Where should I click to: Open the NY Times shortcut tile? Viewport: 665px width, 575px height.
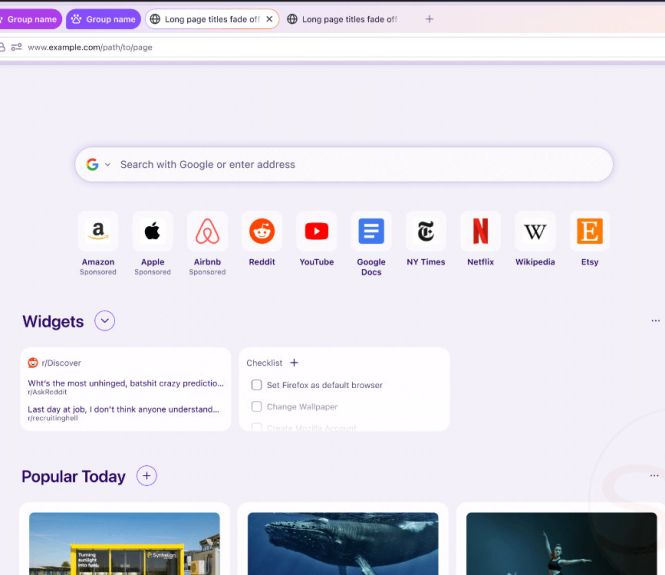click(426, 231)
